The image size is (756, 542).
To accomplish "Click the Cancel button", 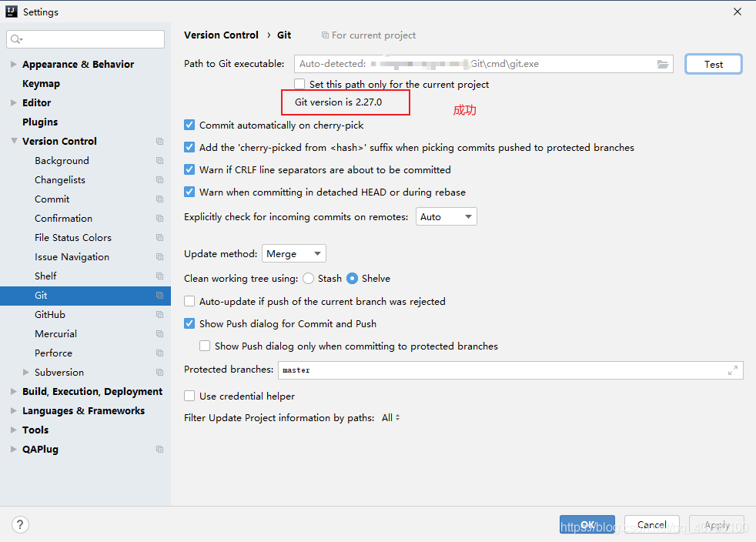I will [x=651, y=525].
